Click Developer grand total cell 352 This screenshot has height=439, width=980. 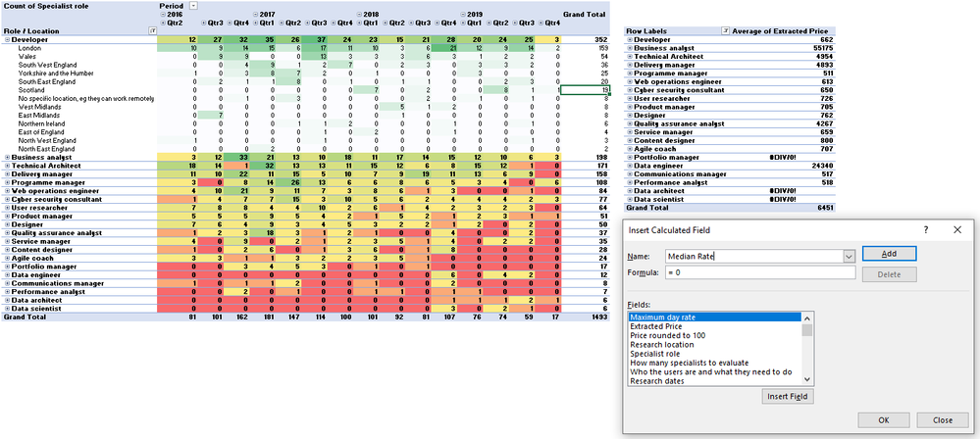[585, 39]
